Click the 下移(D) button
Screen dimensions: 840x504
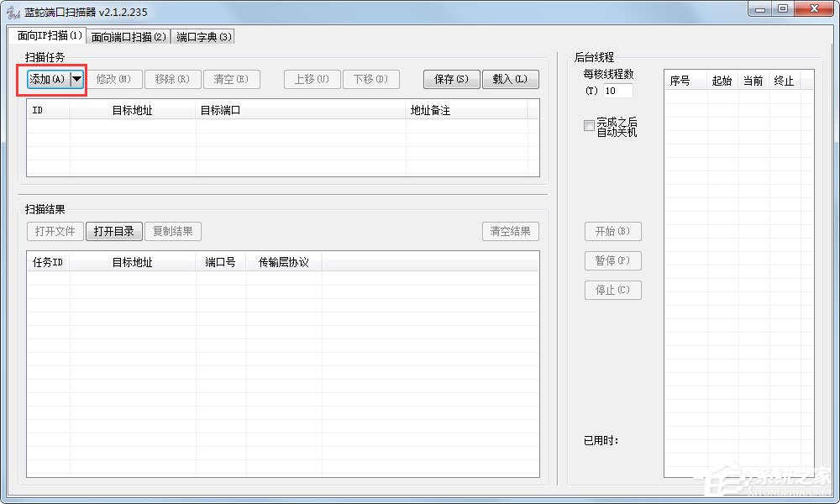coord(370,79)
